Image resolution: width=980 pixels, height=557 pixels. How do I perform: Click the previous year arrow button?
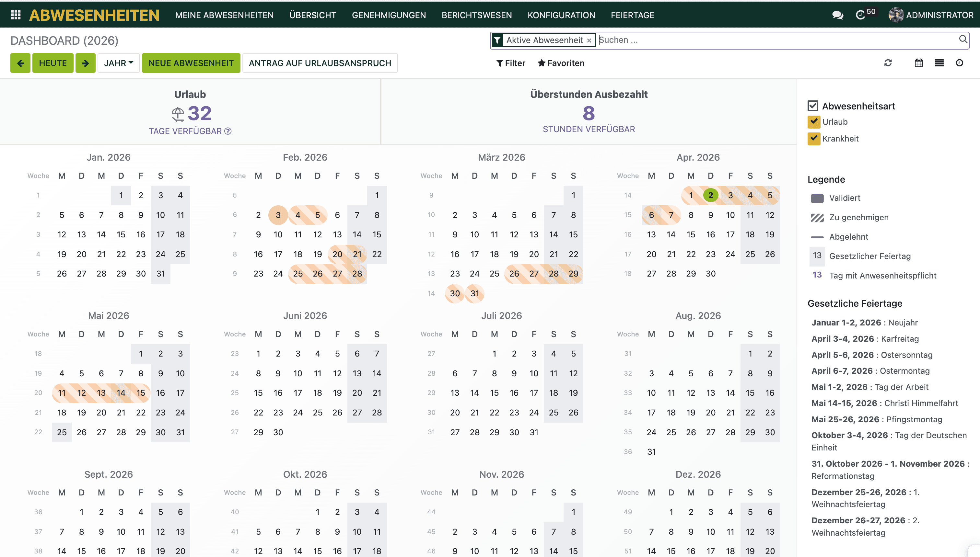point(20,63)
